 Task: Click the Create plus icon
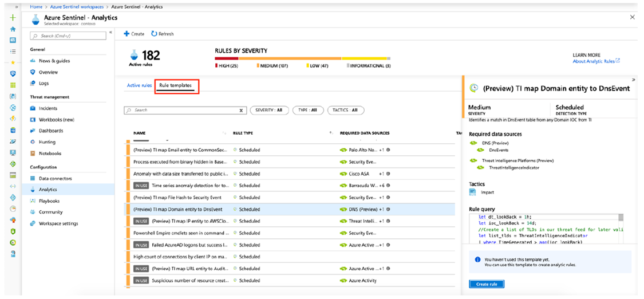tap(127, 34)
